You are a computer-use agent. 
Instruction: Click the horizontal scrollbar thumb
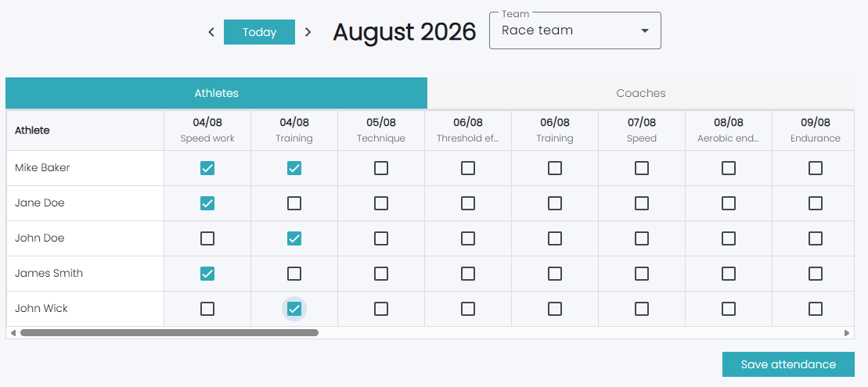pos(169,333)
